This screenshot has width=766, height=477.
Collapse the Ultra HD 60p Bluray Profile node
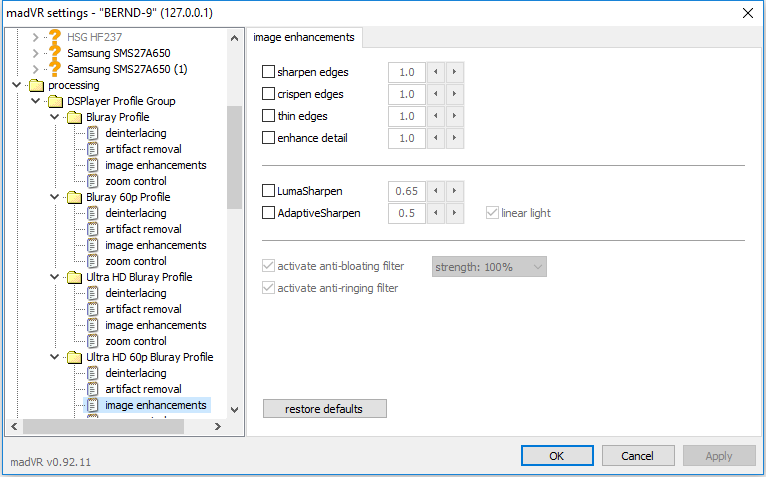[x=55, y=357]
